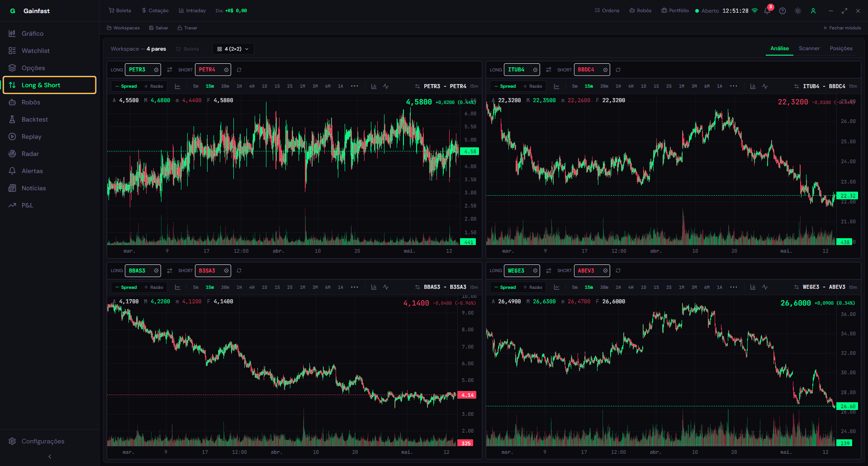Screen dimensions: 868x466
Task: Refresh the PETR3/PETR4 pair panel
Action: (239, 70)
